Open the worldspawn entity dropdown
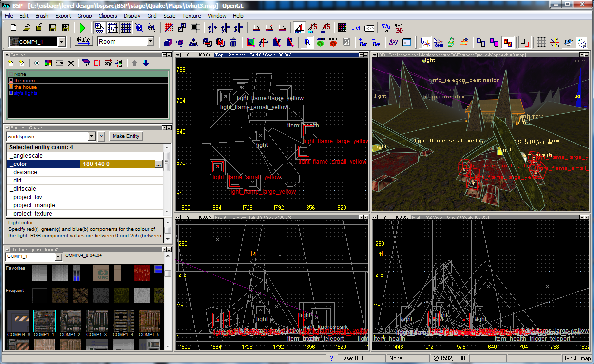 coord(91,136)
